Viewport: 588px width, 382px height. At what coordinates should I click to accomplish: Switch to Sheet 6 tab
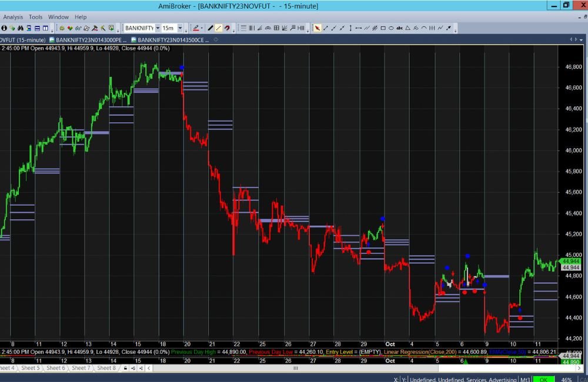click(55, 368)
